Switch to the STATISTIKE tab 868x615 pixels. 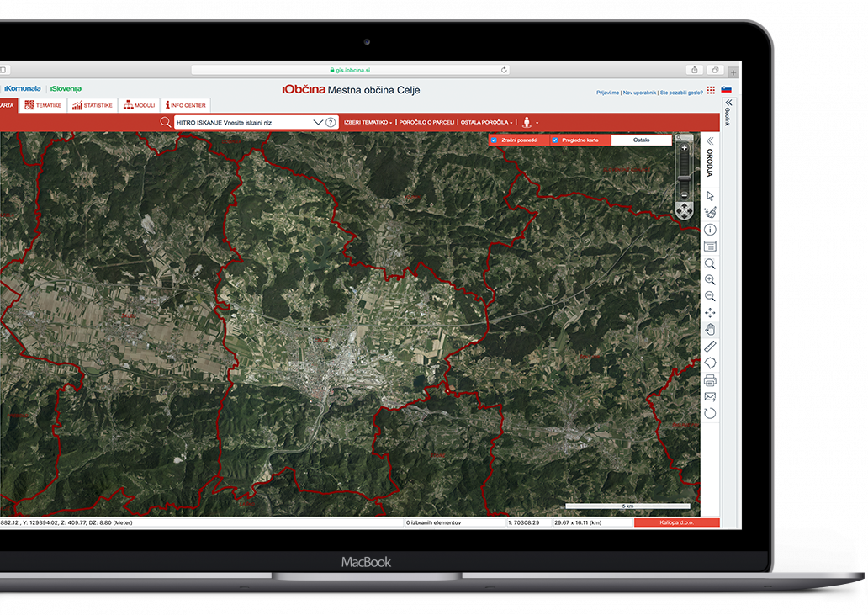pyautogui.click(x=93, y=105)
